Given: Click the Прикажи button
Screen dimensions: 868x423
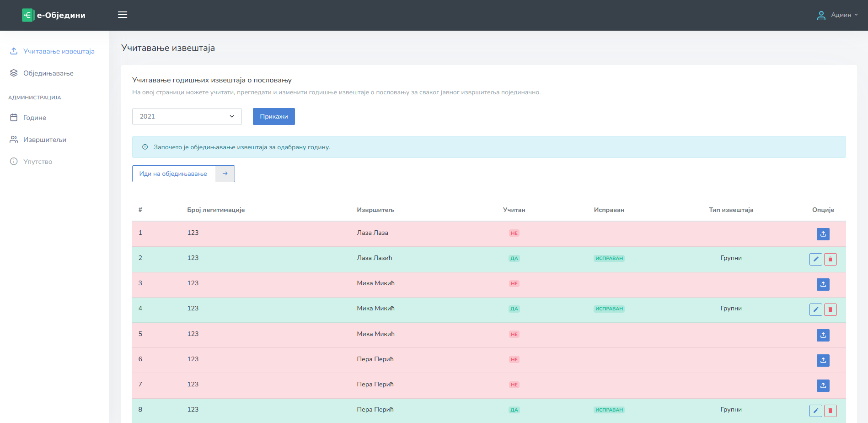Looking at the screenshot, I should pos(273,116).
